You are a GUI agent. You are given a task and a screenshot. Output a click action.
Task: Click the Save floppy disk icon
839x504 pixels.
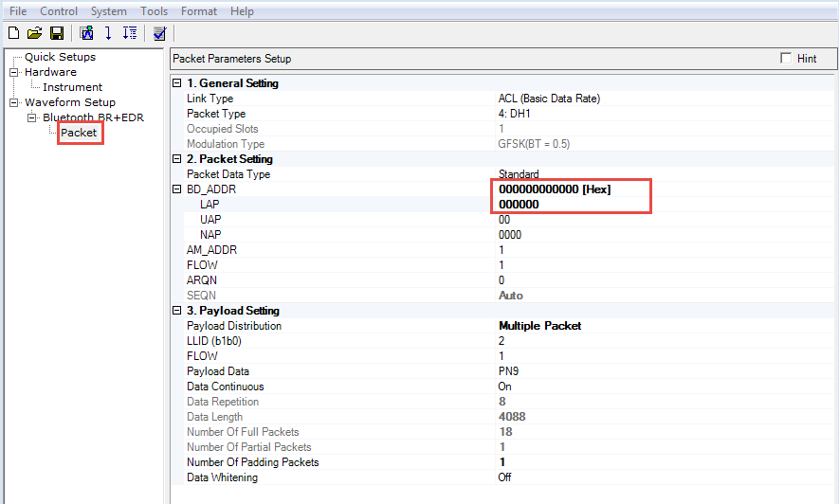coord(57,34)
